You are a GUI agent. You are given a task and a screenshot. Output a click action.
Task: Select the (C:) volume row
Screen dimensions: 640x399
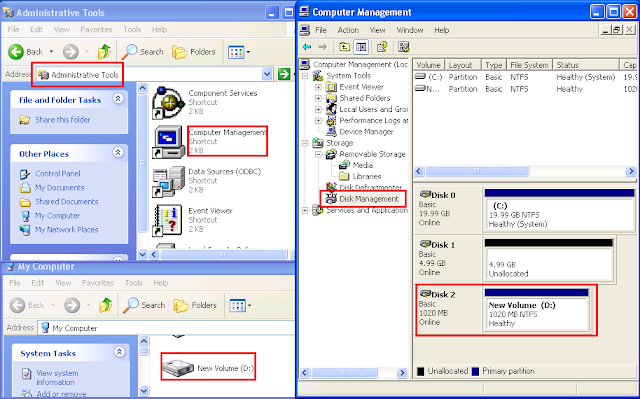coord(525,77)
